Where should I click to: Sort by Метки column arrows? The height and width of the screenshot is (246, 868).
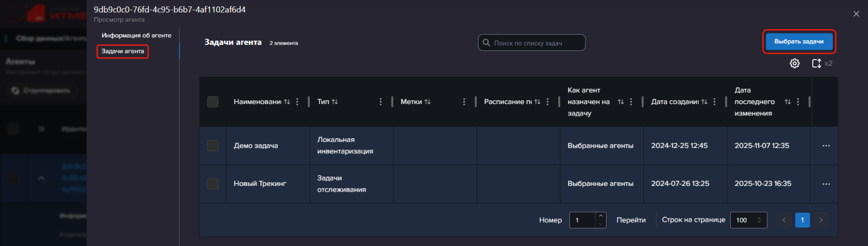click(x=427, y=102)
